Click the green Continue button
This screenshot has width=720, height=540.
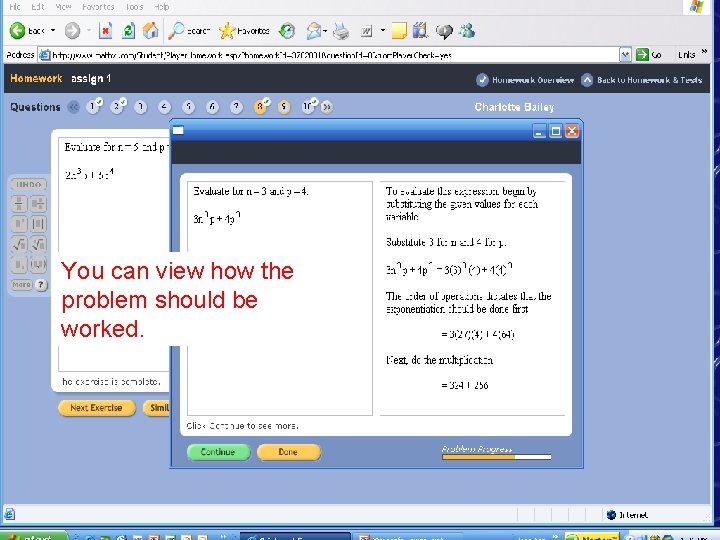[219, 452]
